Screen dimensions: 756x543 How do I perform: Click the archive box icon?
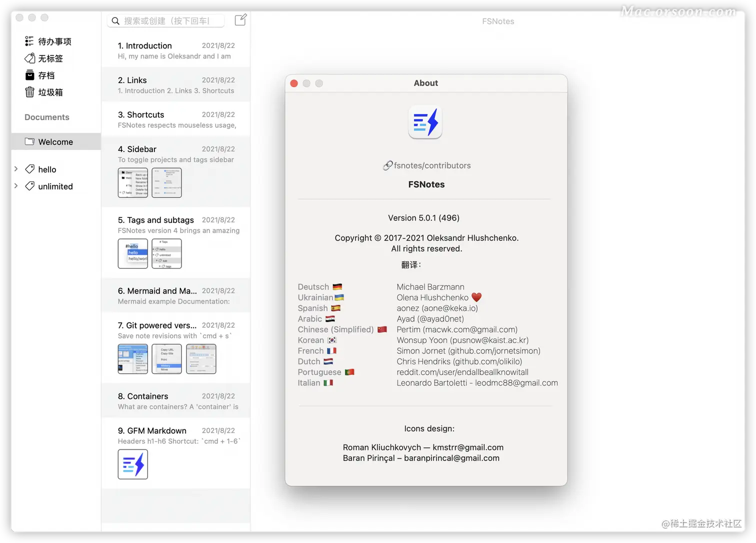point(29,75)
